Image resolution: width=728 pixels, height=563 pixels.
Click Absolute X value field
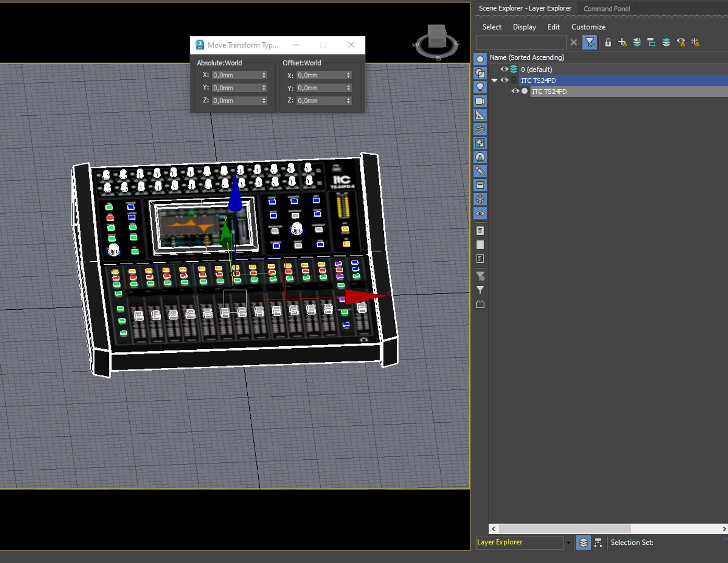pyautogui.click(x=236, y=75)
